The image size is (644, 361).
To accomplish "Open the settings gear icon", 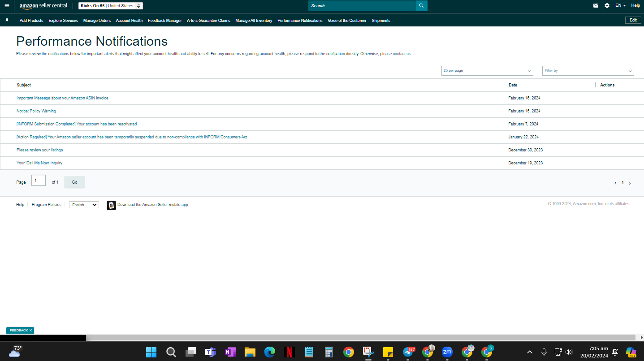I will (x=607, y=6).
